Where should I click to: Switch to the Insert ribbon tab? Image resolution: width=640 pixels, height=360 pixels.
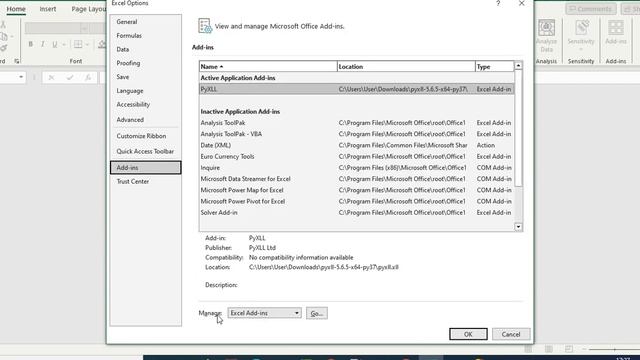48,9
